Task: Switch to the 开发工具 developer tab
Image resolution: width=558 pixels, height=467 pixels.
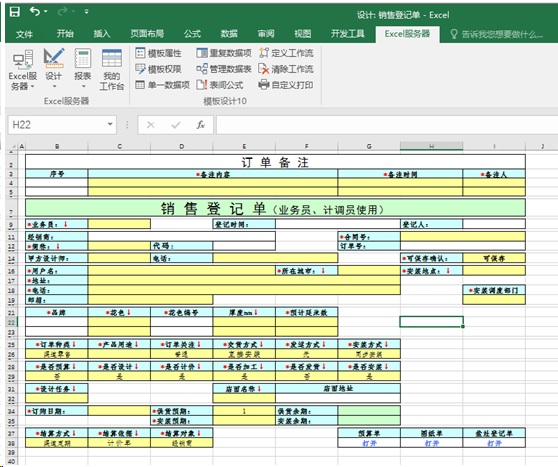Action: point(348,34)
